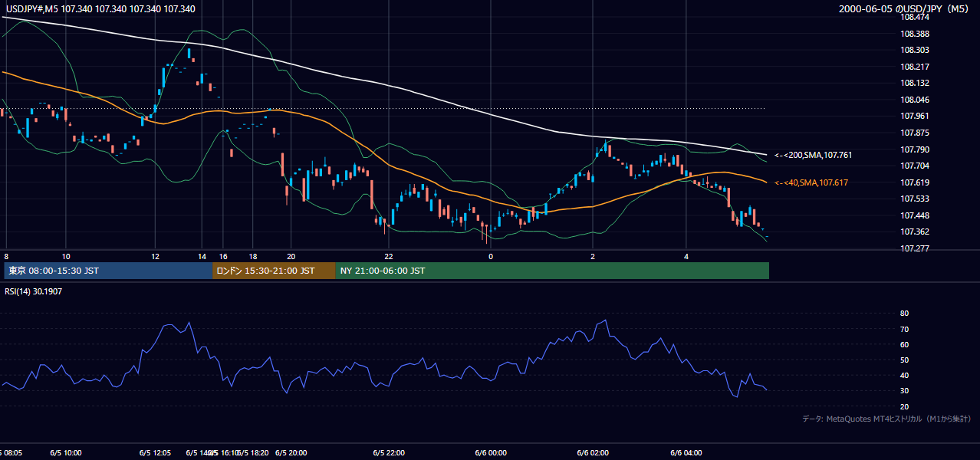Screen dimensions: 980x460
Task: Click hour label 12 under the price chart
Action: [x=156, y=256]
